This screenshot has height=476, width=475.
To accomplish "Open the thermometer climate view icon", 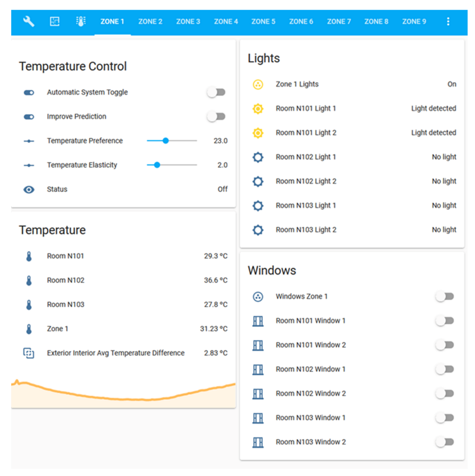I will point(81,21).
